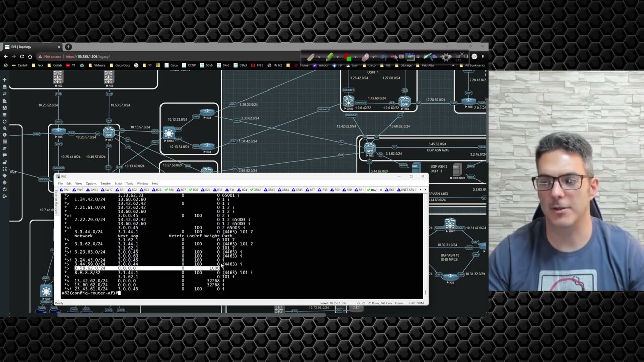Click the 10.13.57.0/24 link label
Screen dimensions: 644x362
pos(140,127)
